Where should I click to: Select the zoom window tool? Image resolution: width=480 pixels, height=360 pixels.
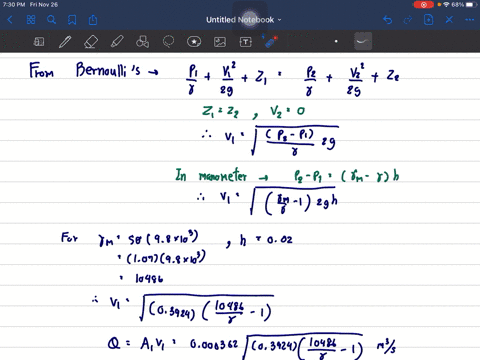click(39, 42)
